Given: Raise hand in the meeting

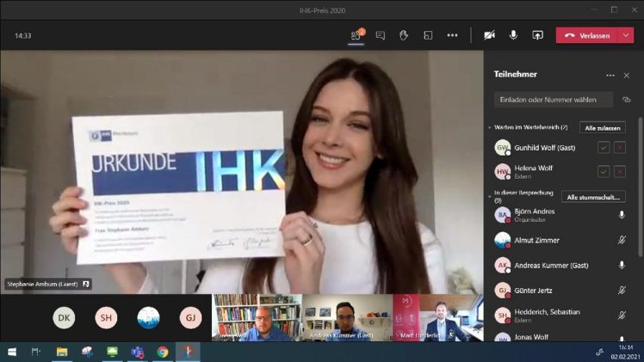Looking at the screenshot, I should [404, 35].
